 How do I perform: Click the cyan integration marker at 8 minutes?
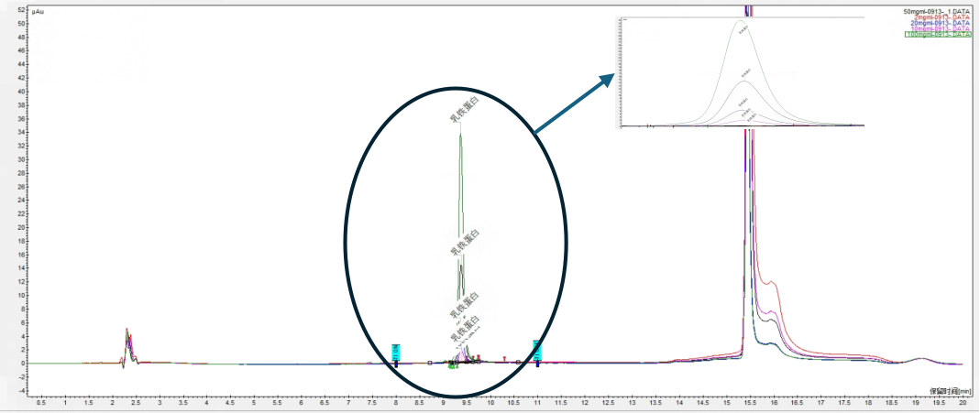(x=396, y=352)
